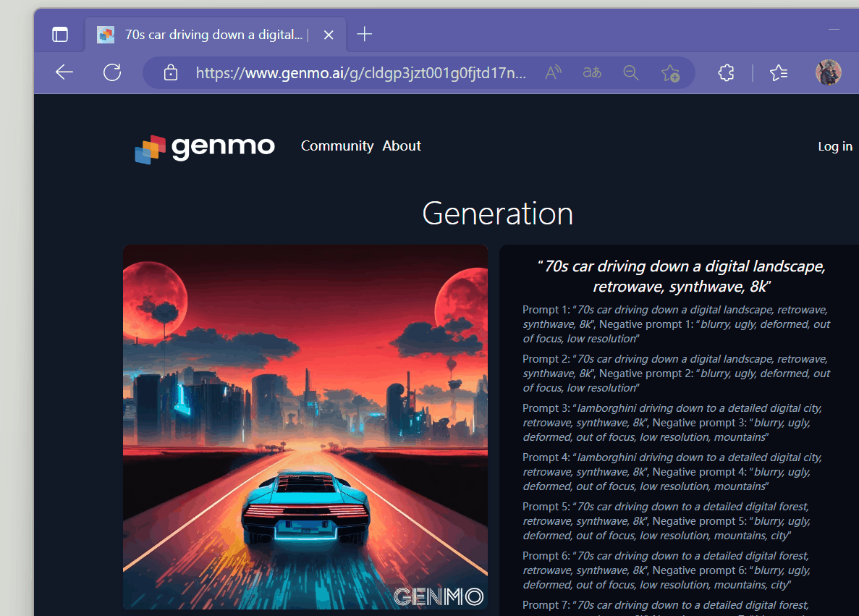Viewport: 859px width, 616px height.
Task: Open the tab actions sidebar icon
Action: (60, 35)
